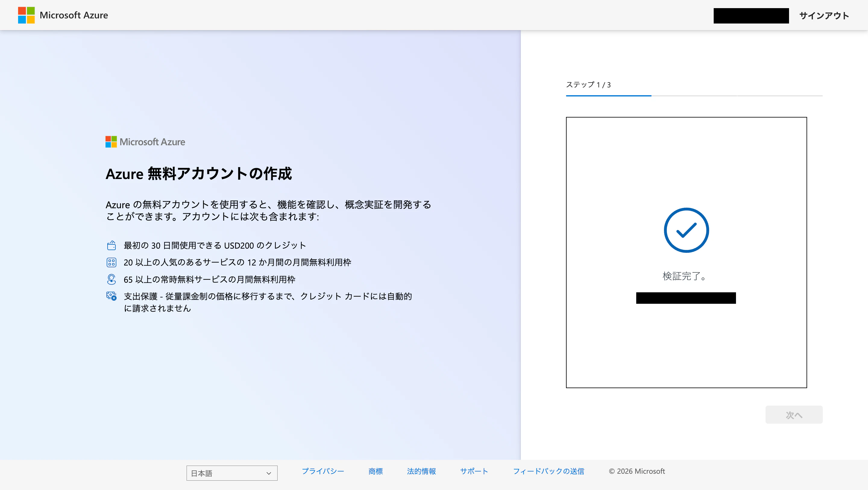Click the 最初の 30 日間使用できる USD200 のクレジット text

click(x=215, y=245)
